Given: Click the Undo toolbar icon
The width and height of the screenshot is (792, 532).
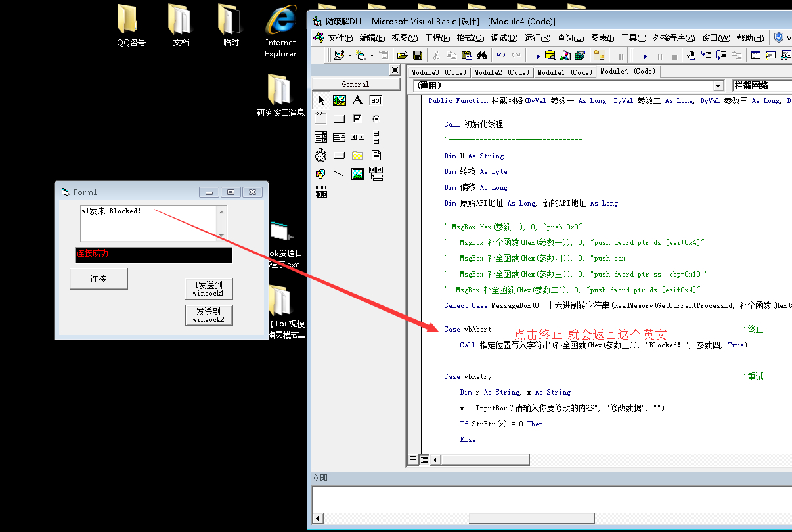Looking at the screenshot, I should [501, 56].
